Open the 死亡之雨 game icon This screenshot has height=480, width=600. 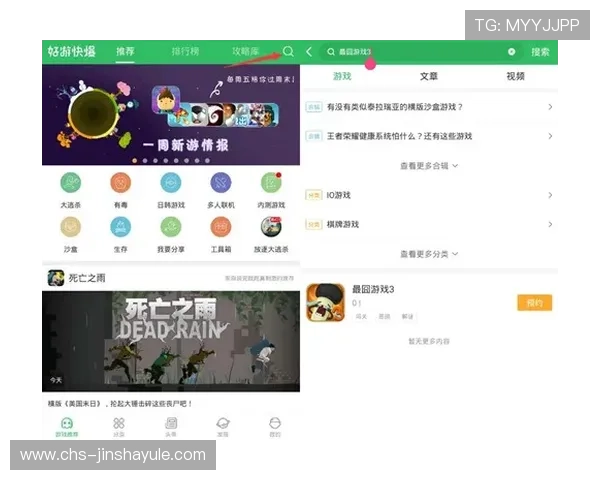tap(56, 278)
